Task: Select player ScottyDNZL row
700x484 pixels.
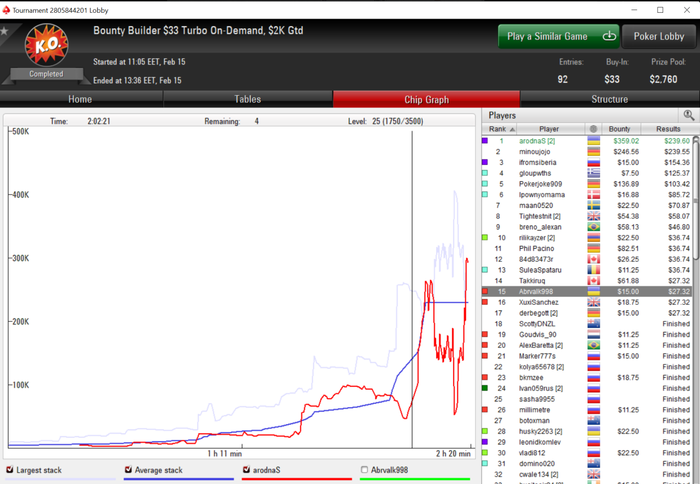Action: click(587, 324)
